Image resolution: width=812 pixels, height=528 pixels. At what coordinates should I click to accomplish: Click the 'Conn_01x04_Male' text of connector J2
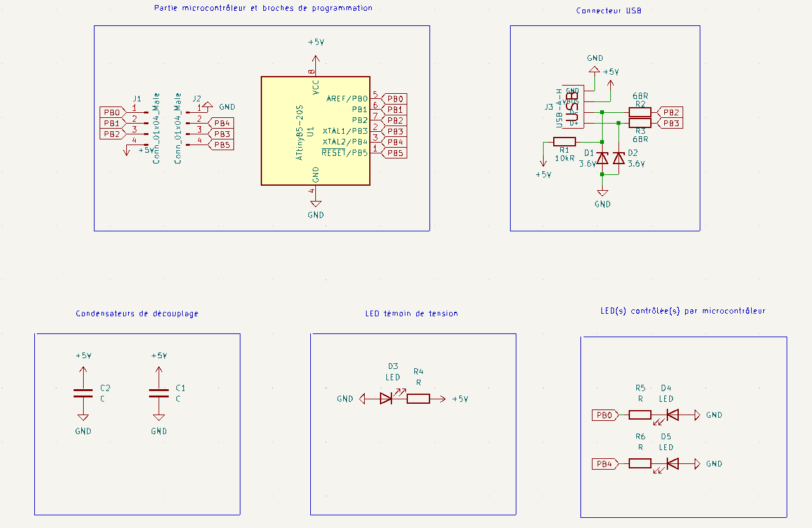click(178, 128)
